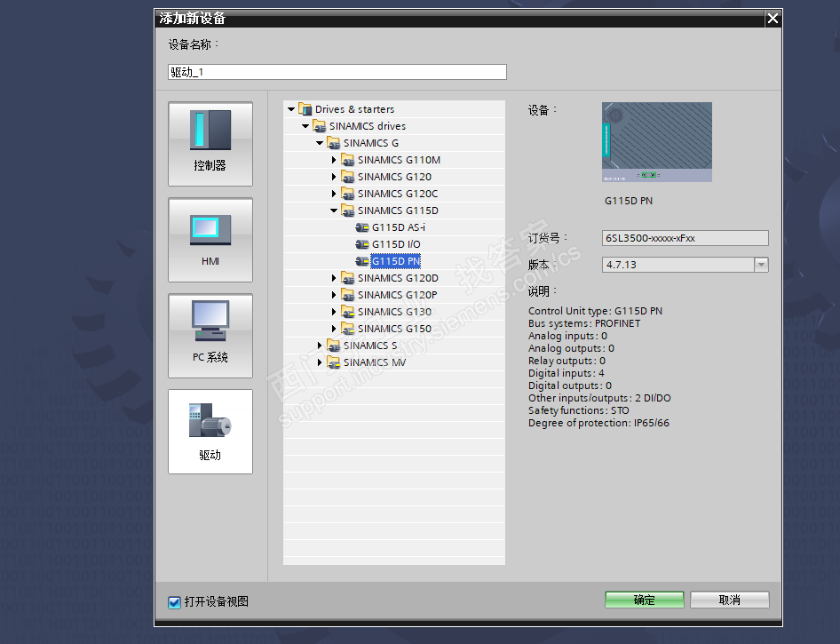Select the 驱动 drive category button

click(210, 432)
